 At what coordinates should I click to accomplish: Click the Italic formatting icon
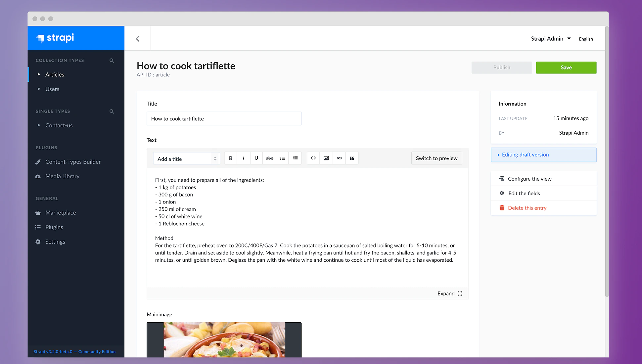243,158
